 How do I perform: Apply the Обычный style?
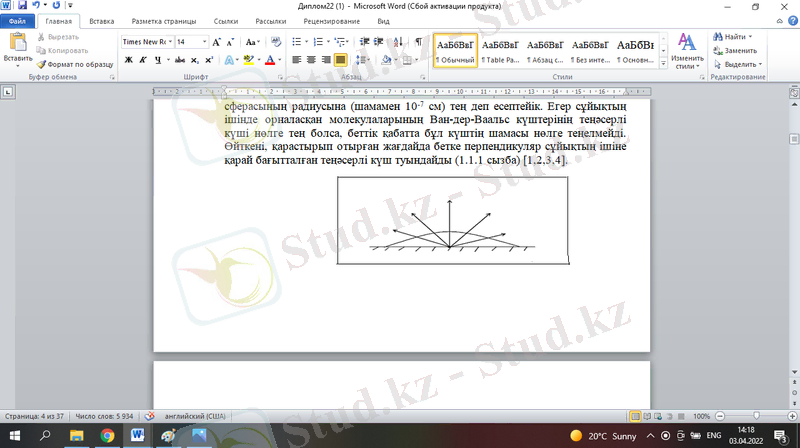tap(455, 50)
